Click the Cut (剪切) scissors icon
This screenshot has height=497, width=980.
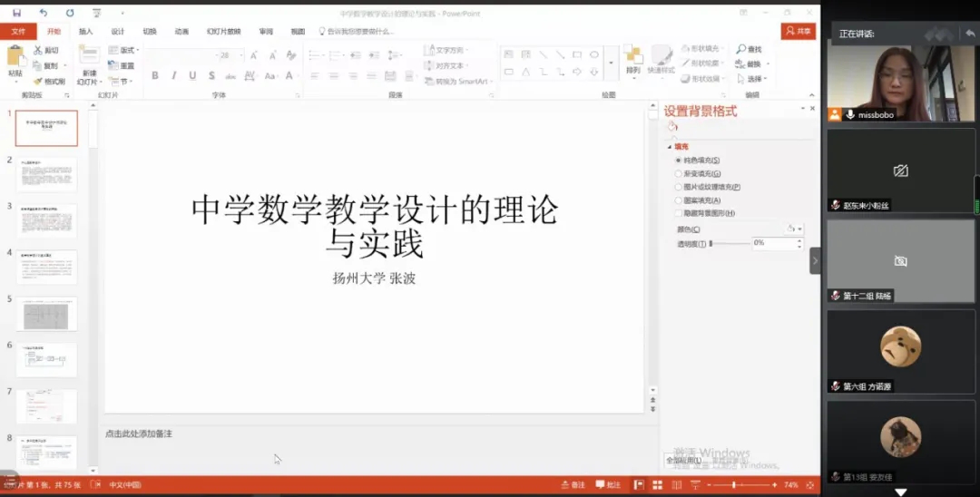pyautogui.click(x=37, y=50)
